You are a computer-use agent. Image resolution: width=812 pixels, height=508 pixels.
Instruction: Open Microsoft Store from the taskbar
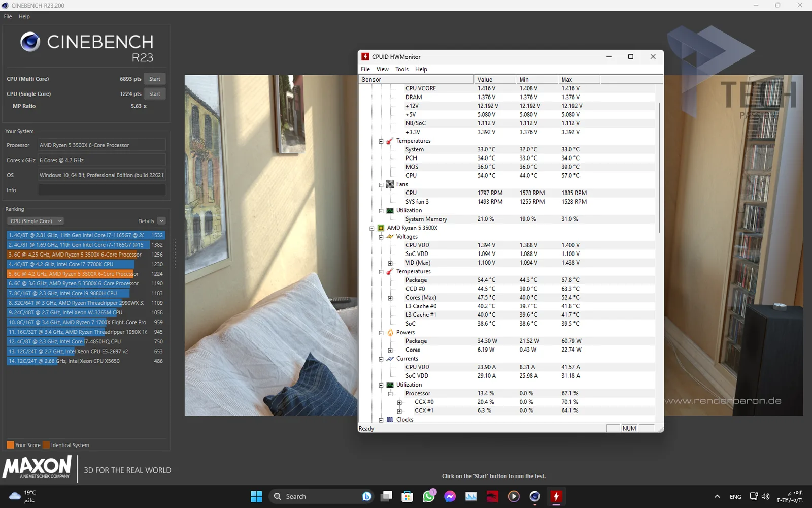pyautogui.click(x=408, y=496)
